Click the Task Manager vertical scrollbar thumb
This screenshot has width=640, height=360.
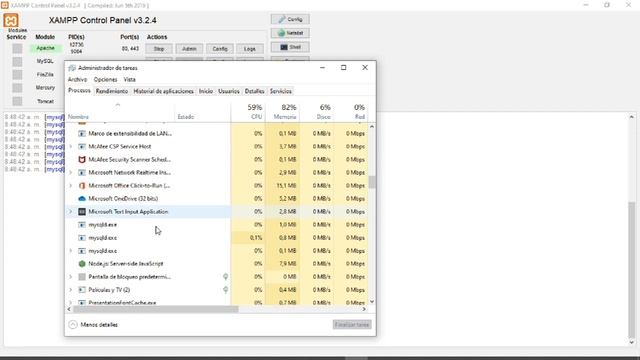(x=371, y=182)
